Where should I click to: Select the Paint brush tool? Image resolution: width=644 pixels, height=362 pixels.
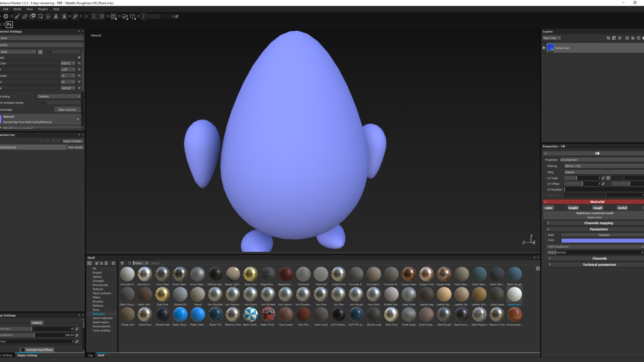tap(17, 16)
